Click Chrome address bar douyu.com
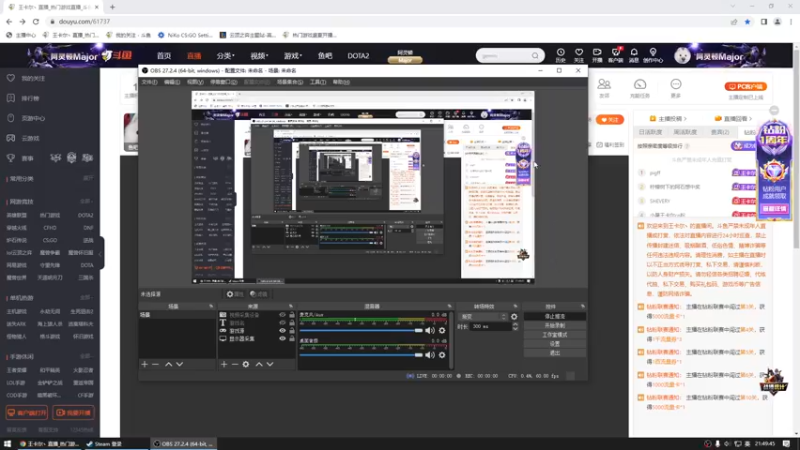 coord(84,21)
